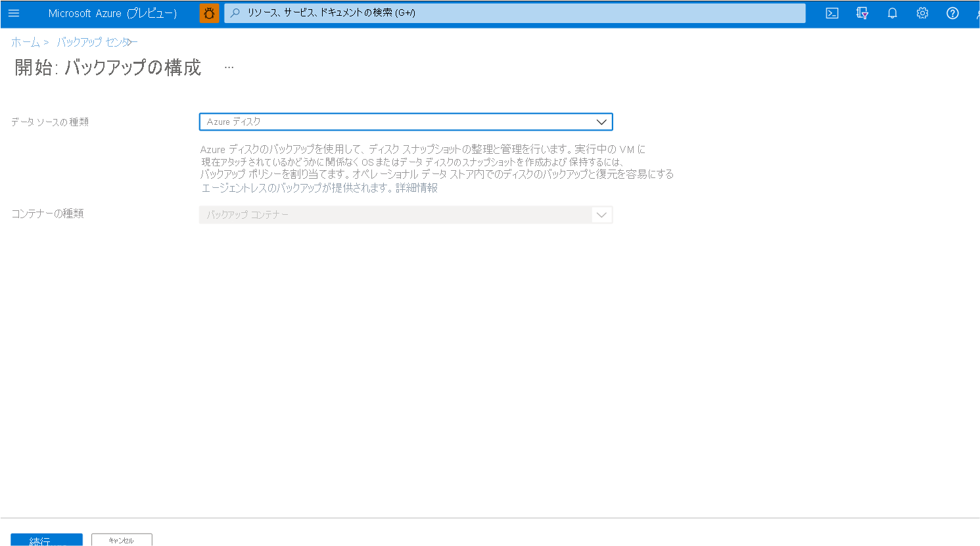Open the コンテナーの種類 dropdown
Screen dimensions: 980x546
click(x=406, y=215)
